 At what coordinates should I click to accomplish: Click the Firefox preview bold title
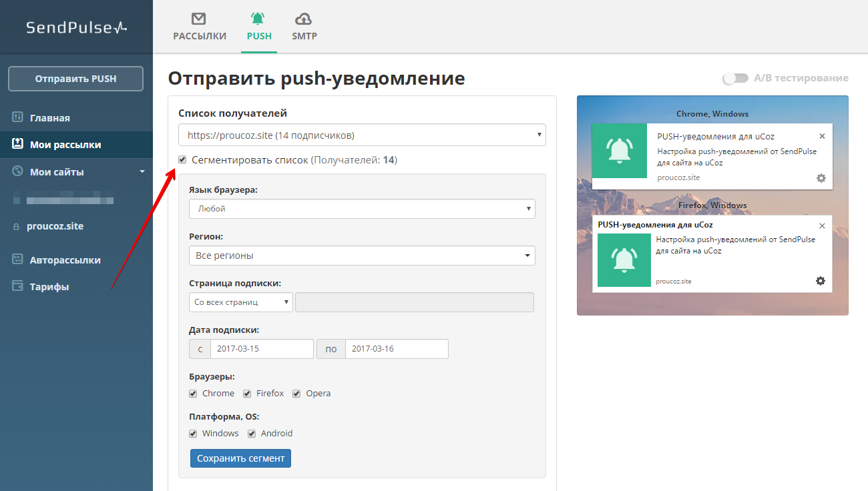655,225
